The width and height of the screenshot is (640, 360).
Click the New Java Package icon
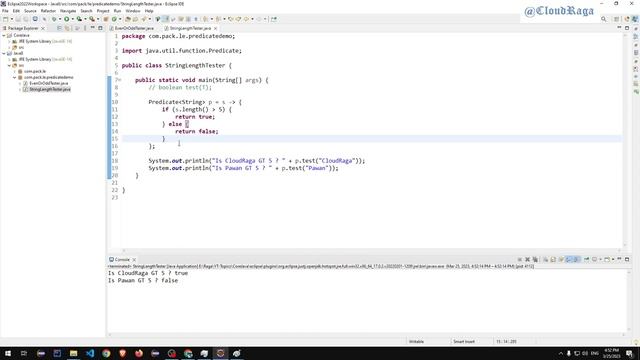click(x=105, y=19)
